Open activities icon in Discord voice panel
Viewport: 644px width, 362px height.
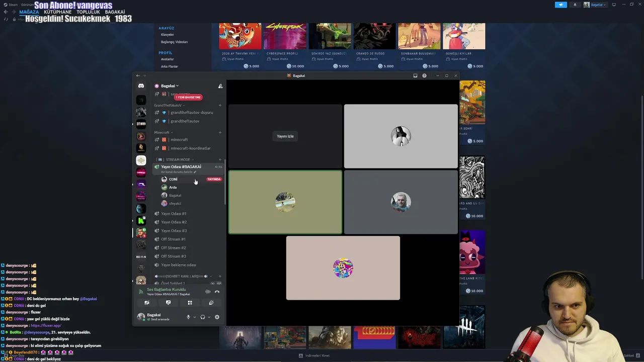click(190, 303)
